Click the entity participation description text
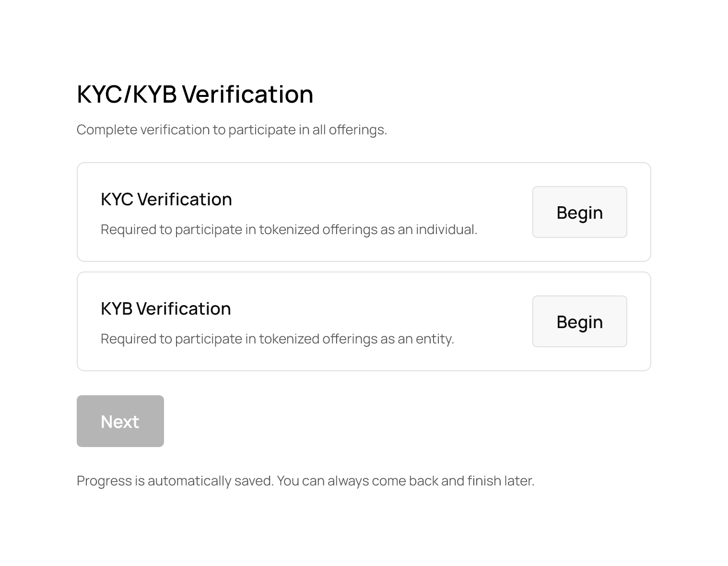This screenshot has width=728, height=566. 277,339
